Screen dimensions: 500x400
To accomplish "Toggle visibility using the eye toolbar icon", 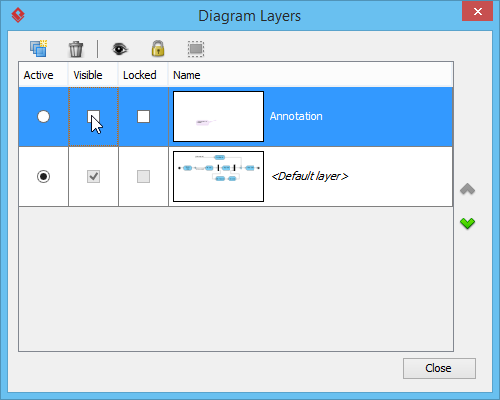I will (x=120, y=49).
